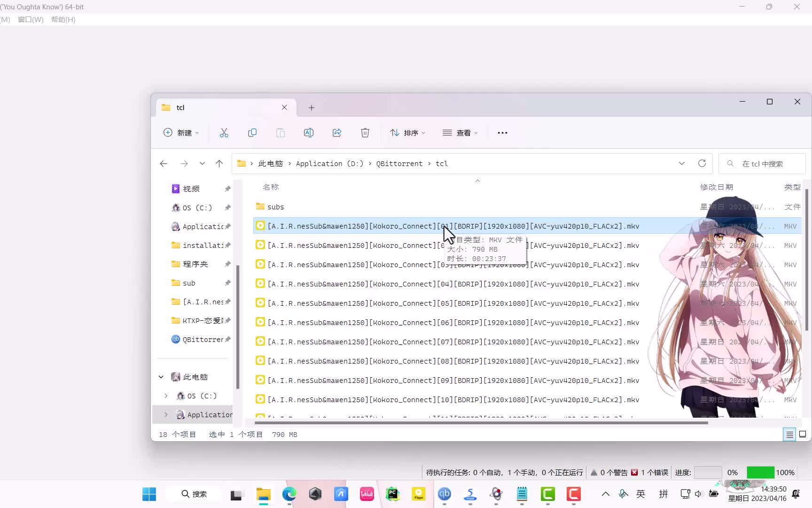Click the Paste icon in Explorer toolbar
Screen dimensions: 812x508
pos(281,133)
